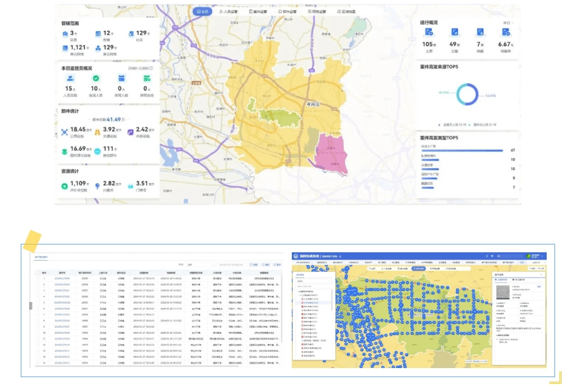570x392 pixels.
Task: Click the 人员总数 staff icon
Action: coord(69,78)
